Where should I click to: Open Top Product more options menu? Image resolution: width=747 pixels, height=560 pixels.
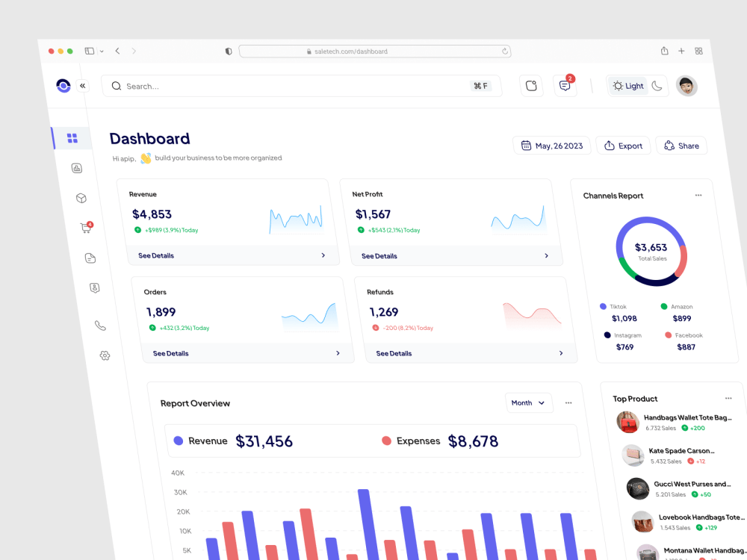coord(728,398)
